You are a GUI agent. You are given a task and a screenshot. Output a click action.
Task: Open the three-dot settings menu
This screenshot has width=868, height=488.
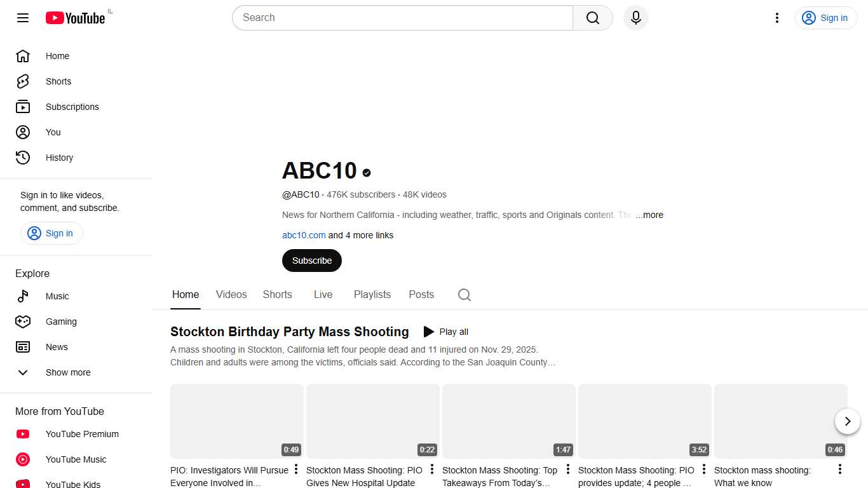coord(777,18)
